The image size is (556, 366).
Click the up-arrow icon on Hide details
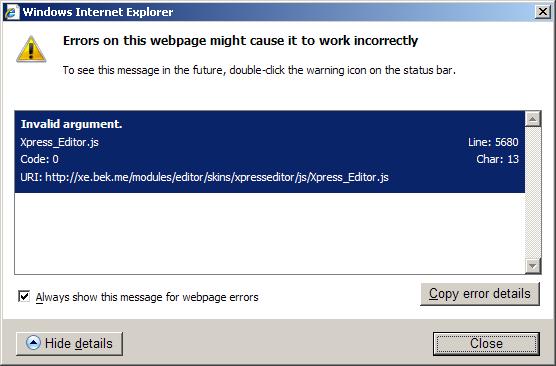[x=33, y=343]
